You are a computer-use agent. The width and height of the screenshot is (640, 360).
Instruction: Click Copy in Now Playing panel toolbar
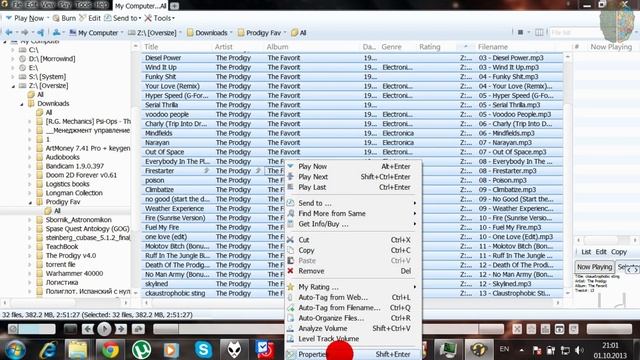(619, 252)
